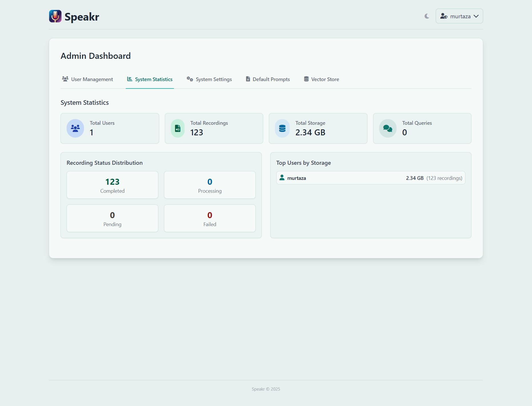Click the chevron beside murtaza username
Screen dimensions: 532x406
pos(476,16)
